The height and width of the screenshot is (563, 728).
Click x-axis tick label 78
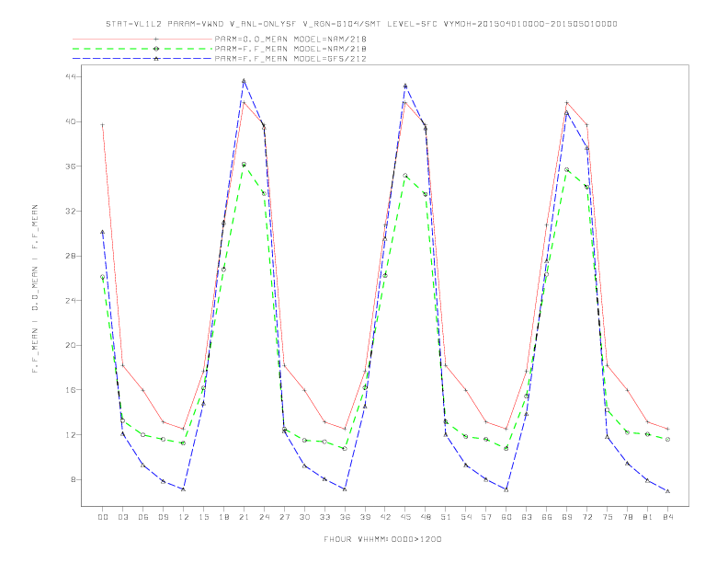coord(627,517)
